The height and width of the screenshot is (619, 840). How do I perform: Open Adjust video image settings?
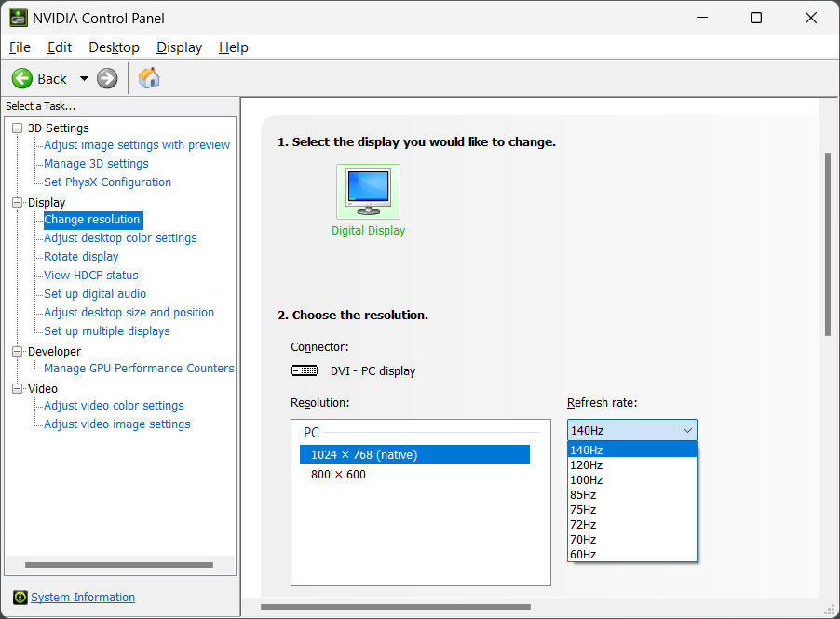coord(116,424)
